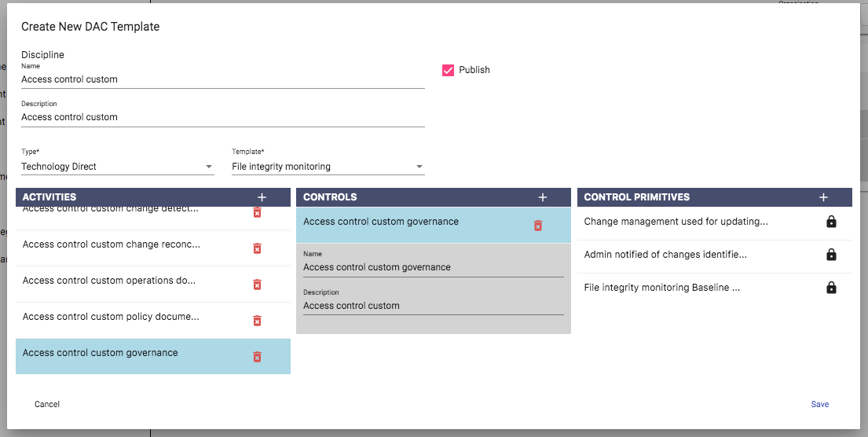Select 'Access control custom governance' control row

tap(434, 225)
